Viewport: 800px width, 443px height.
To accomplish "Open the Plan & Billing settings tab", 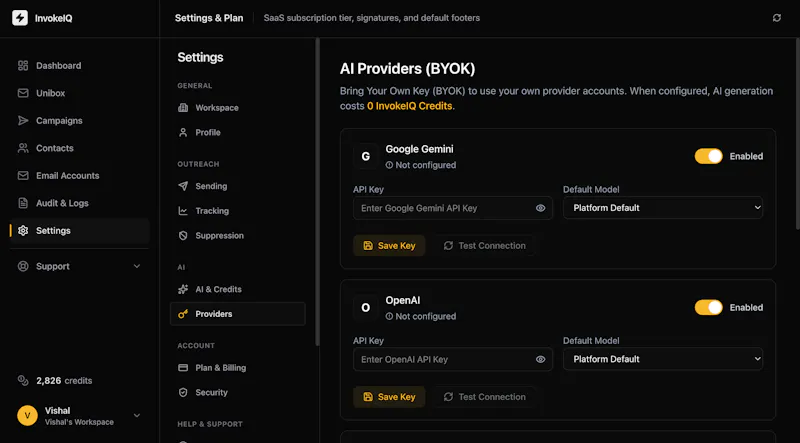I will [238, 367].
